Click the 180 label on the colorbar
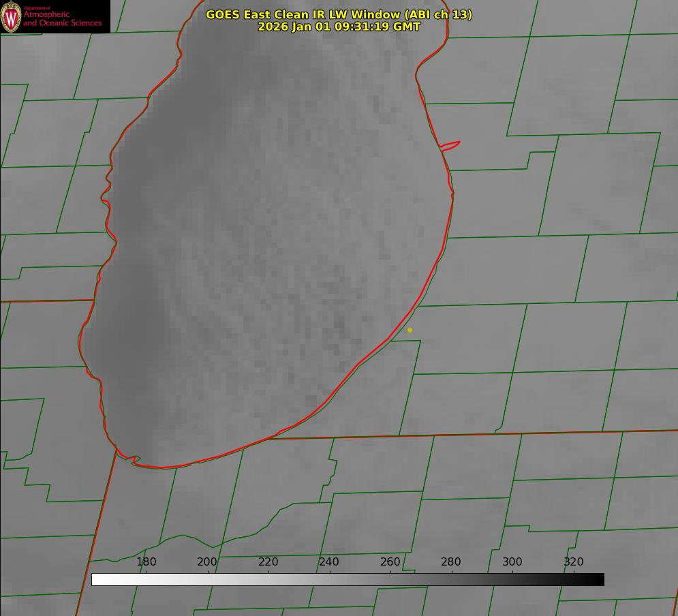 click(147, 562)
